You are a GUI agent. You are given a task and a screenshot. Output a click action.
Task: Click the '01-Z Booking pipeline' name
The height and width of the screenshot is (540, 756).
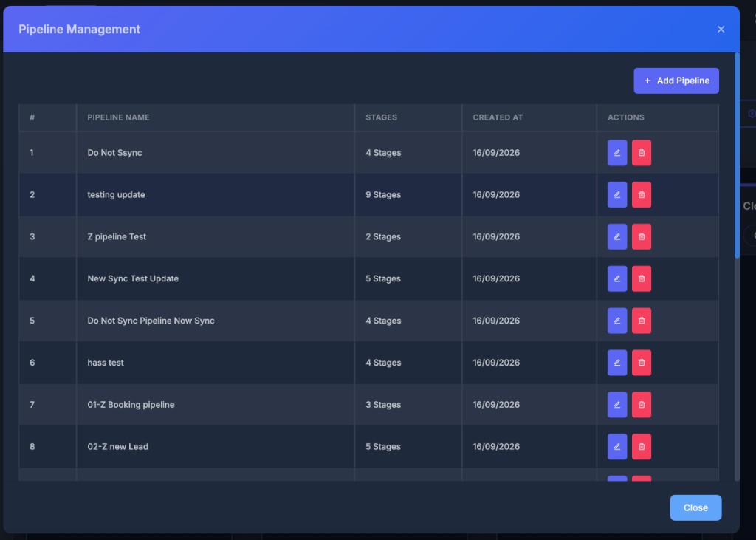[131, 404]
